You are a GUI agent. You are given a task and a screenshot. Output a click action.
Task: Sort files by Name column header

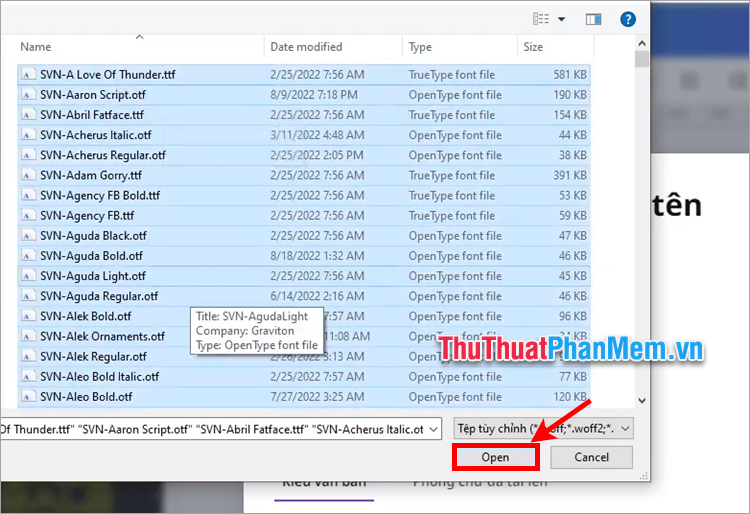coord(35,47)
